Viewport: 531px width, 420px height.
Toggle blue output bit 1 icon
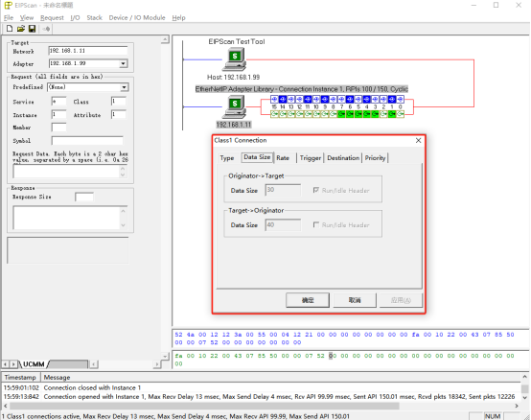392,99
